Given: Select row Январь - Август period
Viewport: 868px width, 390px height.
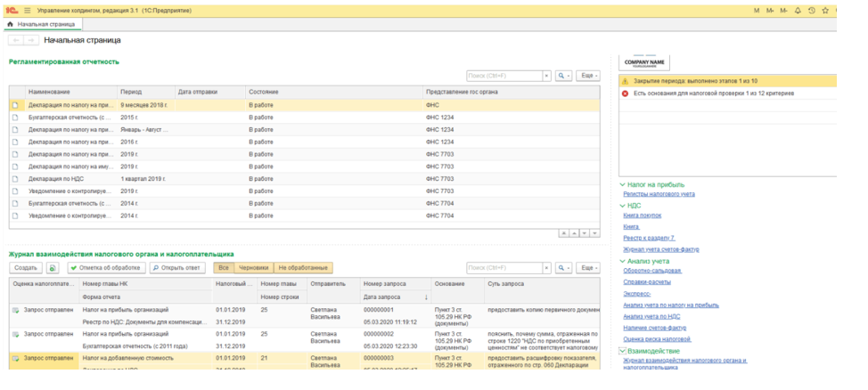Looking at the screenshot, I should point(304,129).
